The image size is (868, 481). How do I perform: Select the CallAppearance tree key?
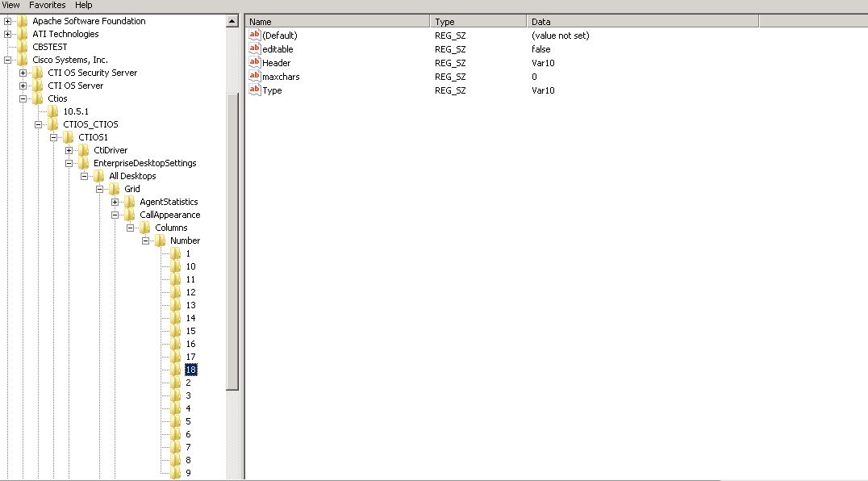click(170, 215)
